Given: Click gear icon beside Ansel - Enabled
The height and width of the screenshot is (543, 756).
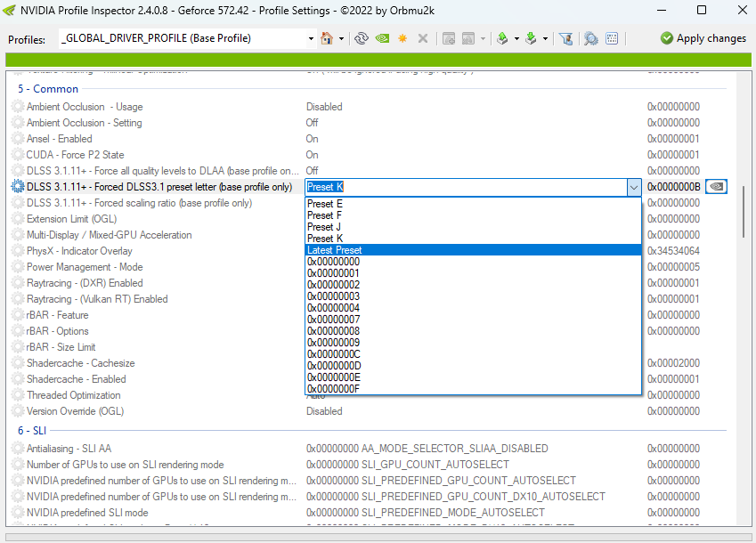Looking at the screenshot, I should (18, 139).
